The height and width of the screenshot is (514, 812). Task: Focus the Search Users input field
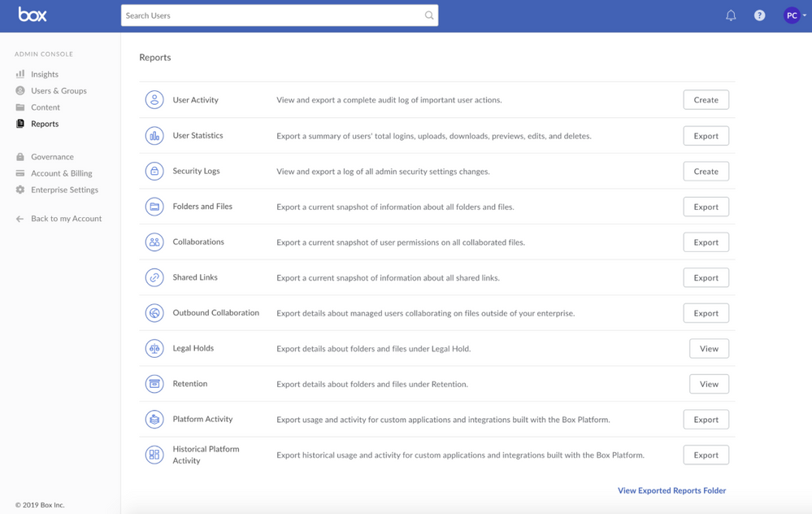coord(272,15)
